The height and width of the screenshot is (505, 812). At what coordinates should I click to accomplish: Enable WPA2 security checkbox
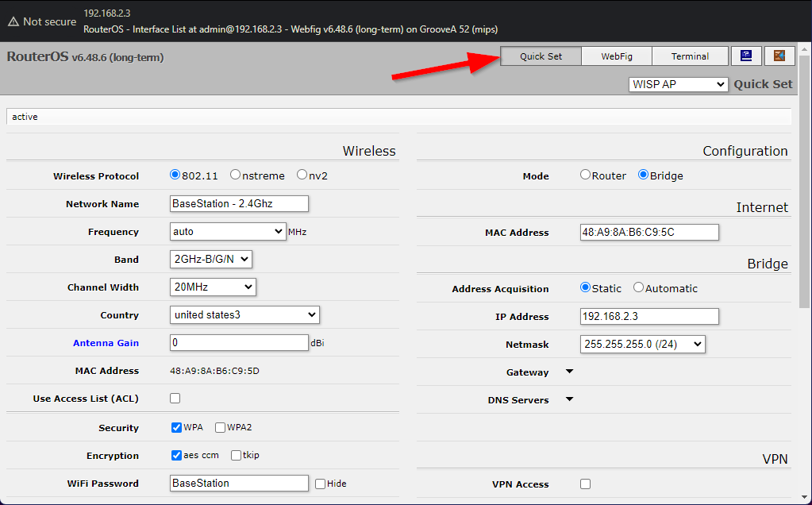coord(219,427)
